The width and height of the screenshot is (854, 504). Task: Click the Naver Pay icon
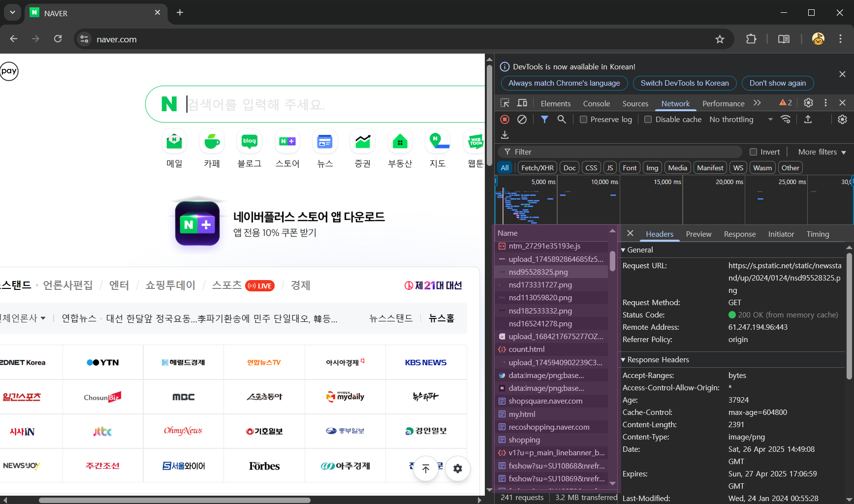pyautogui.click(x=9, y=71)
